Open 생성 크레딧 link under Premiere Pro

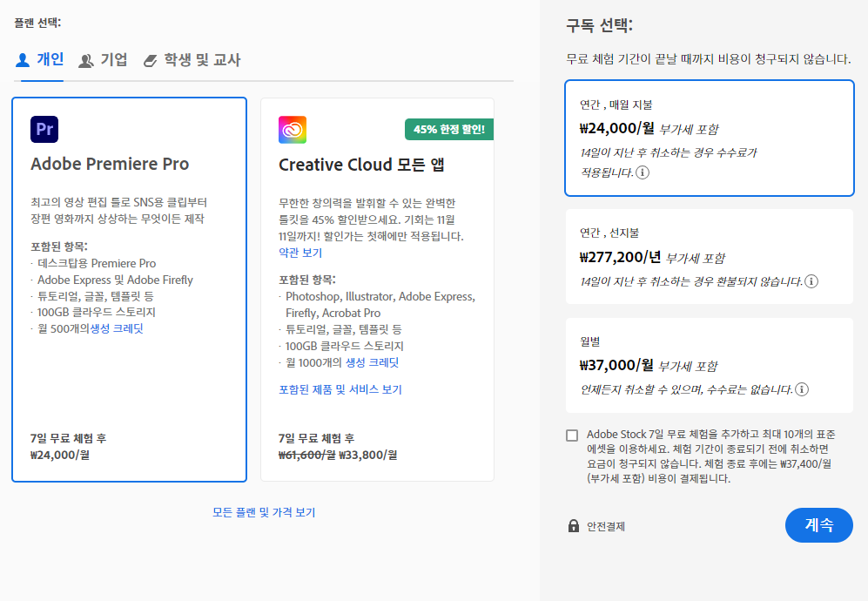click(x=117, y=328)
